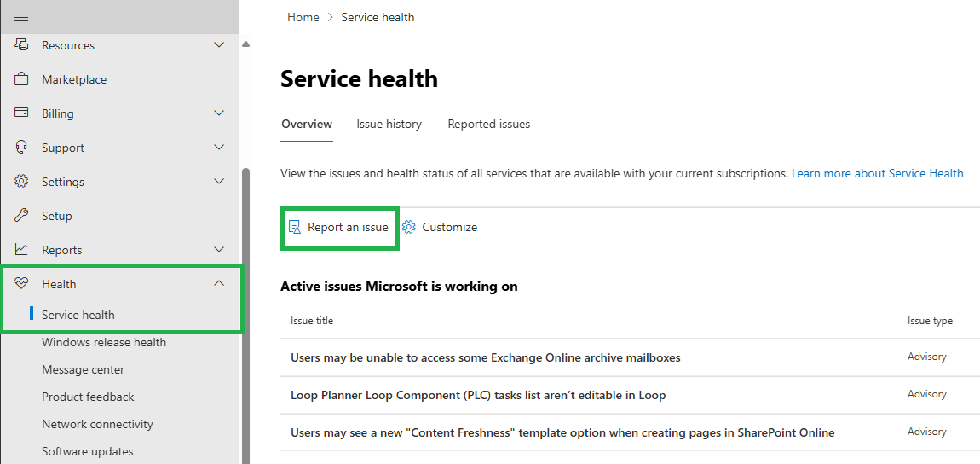The image size is (980, 464).
Task: Click the Support headset icon
Action: [21, 148]
